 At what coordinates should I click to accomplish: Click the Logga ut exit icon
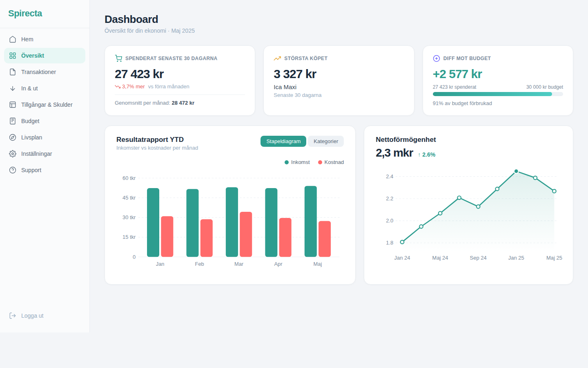point(13,316)
